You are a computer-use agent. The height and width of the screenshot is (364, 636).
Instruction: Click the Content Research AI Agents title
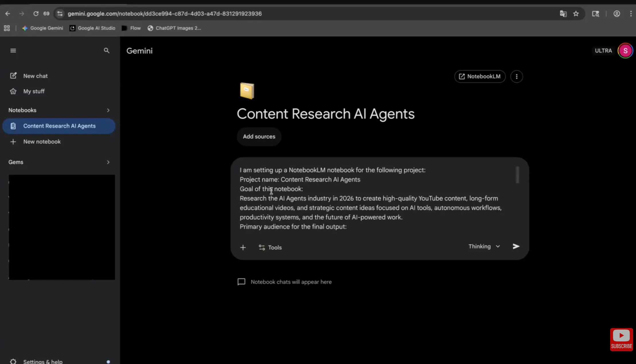tap(325, 114)
